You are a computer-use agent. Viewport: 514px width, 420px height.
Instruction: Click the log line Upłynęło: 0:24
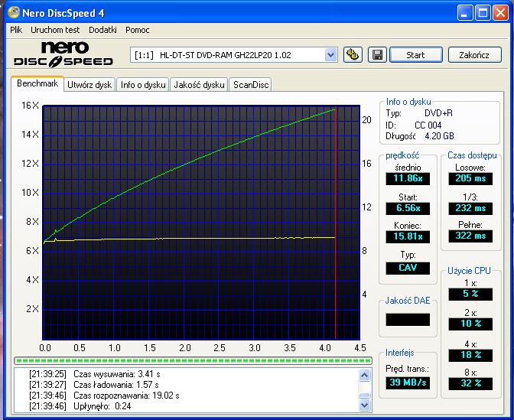pos(80,406)
